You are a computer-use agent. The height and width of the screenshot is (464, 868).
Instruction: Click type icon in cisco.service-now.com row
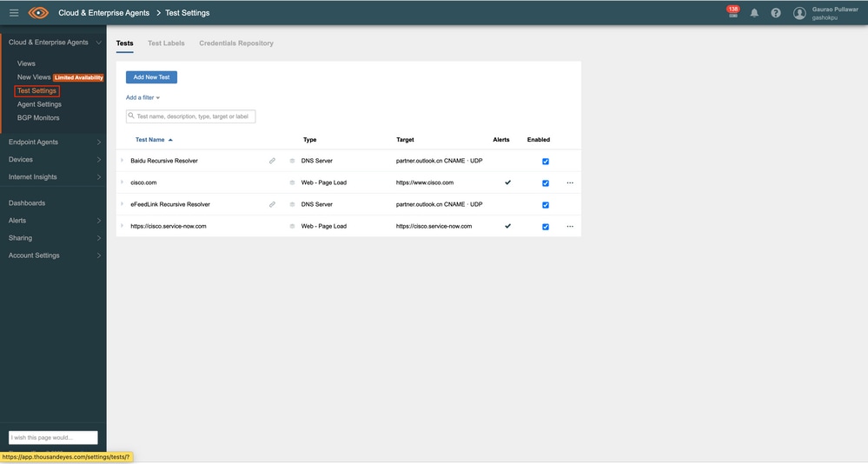(292, 227)
